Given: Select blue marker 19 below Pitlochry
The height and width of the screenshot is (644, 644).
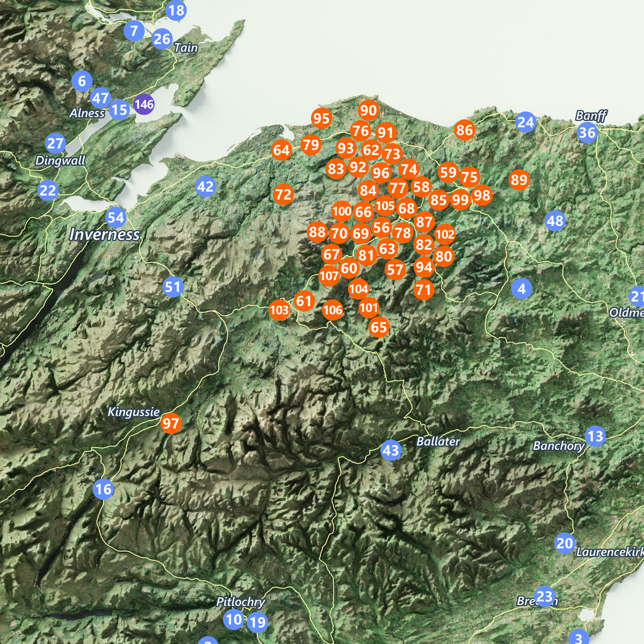Looking at the screenshot, I should click(x=258, y=622).
